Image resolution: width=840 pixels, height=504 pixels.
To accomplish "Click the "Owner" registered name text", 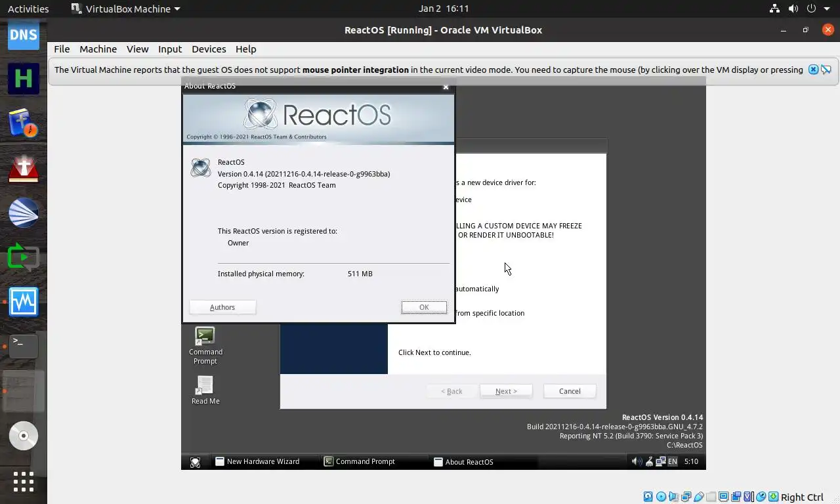I will click(x=238, y=243).
